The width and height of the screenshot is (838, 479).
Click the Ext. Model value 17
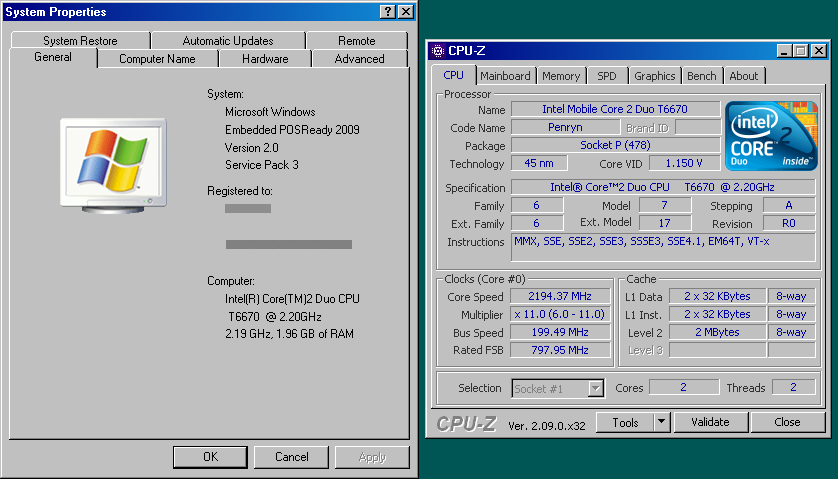(665, 223)
